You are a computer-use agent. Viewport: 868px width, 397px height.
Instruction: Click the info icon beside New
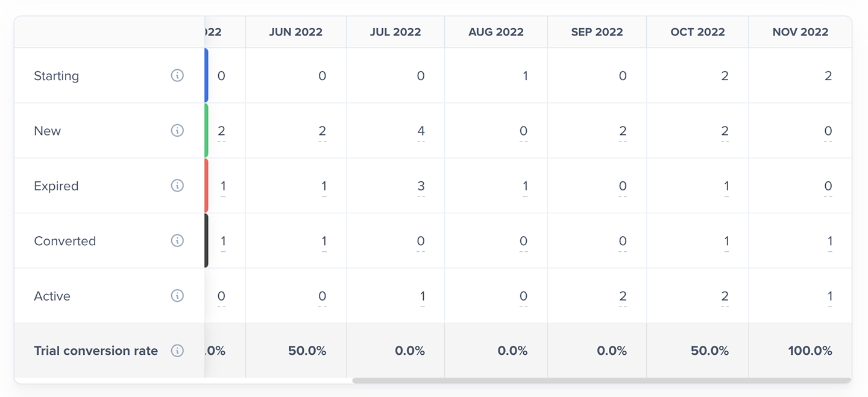tap(177, 130)
